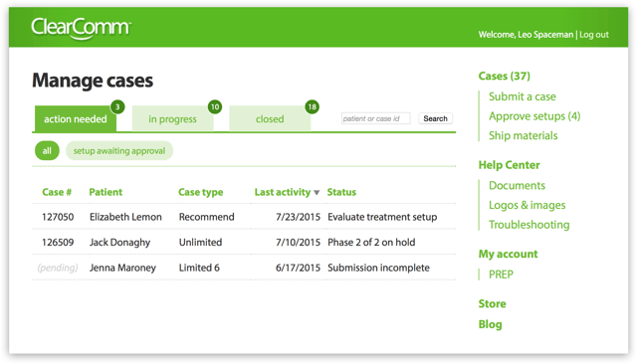Image resolution: width=637 pixels, height=364 pixels.
Task: Click Welcome, Leo Spaceman text
Action: point(526,35)
